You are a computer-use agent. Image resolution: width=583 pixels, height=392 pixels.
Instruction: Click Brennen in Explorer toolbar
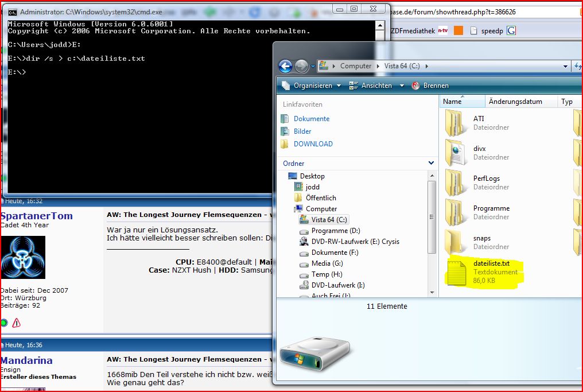click(430, 86)
